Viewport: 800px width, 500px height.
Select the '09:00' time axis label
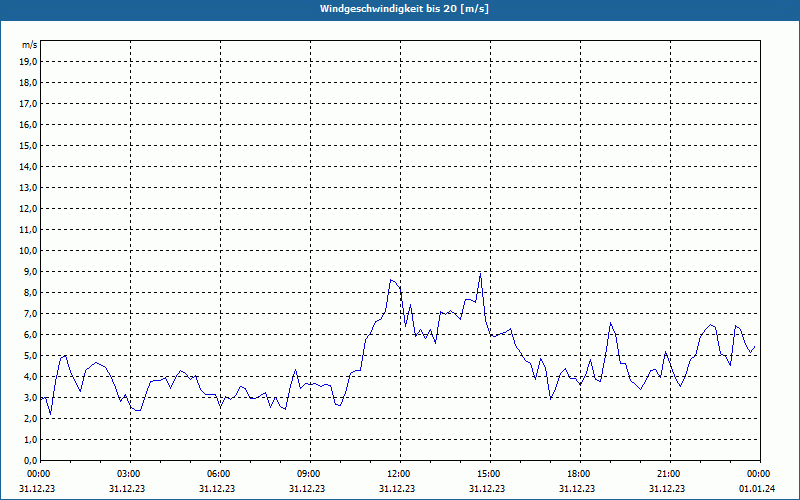pyautogui.click(x=310, y=474)
